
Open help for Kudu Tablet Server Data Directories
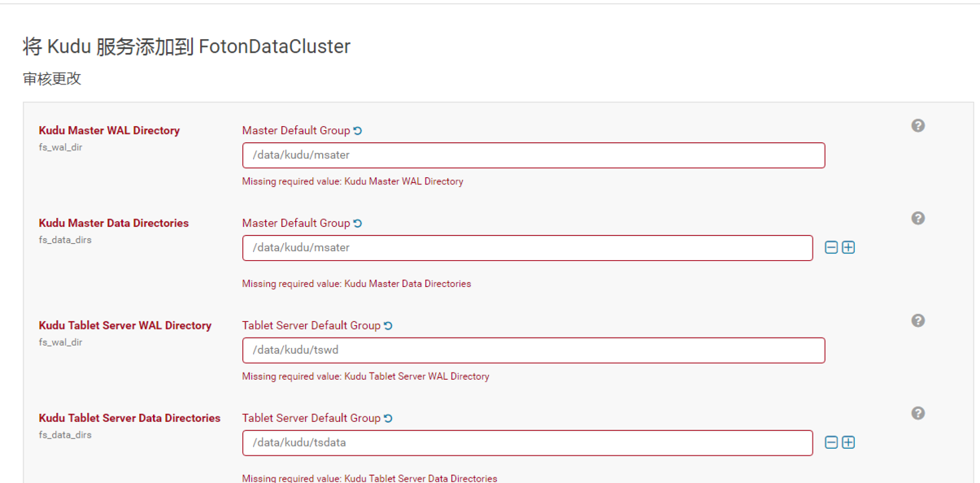917,413
